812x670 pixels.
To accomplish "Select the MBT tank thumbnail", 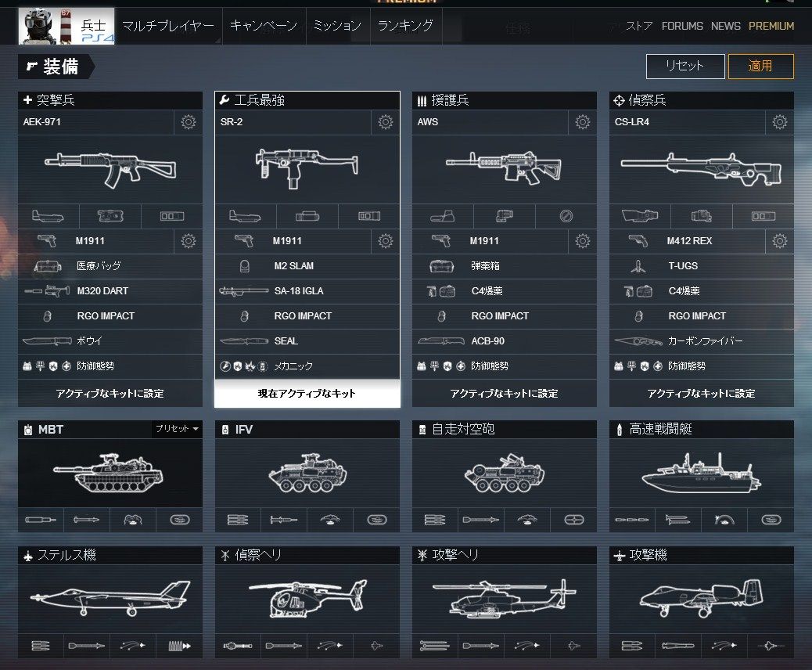I will (110, 473).
